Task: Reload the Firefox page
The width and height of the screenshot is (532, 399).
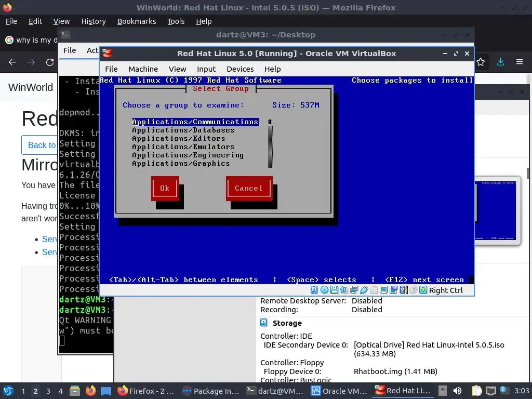Action: [50, 62]
